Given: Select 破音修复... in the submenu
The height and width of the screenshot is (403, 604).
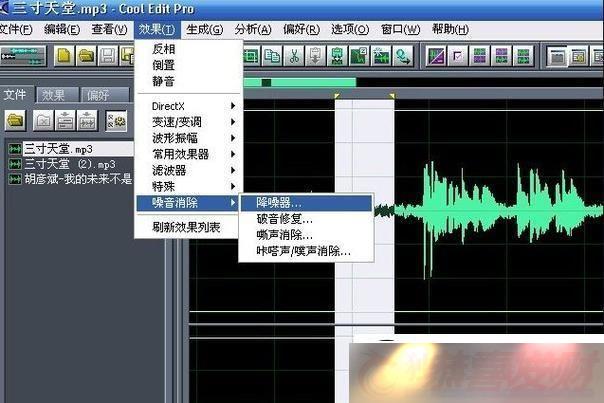Looking at the screenshot, I should (x=306, y=219).
